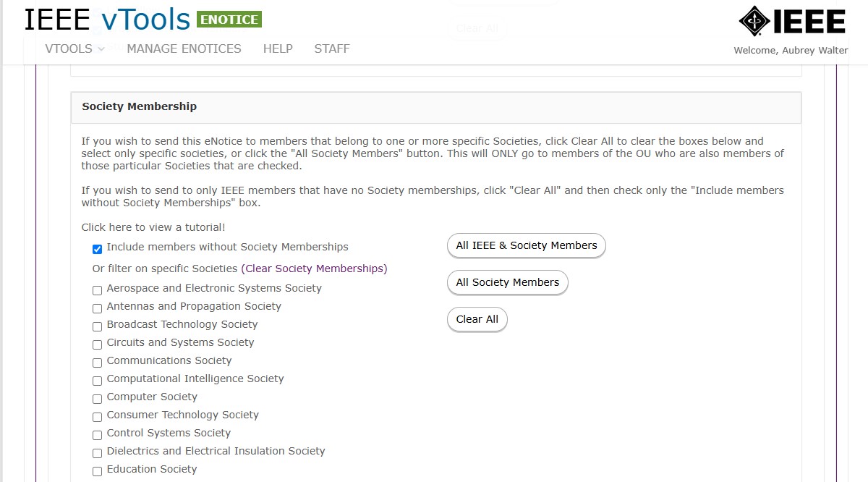The height and width of the screenshot is (482, 868).
Task: Check the Aerospace and Electronic Systems Society box
Action: tap(97, 290)
